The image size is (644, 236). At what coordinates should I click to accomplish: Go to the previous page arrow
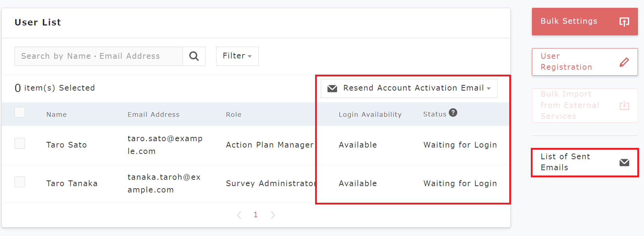click(239, 215)
